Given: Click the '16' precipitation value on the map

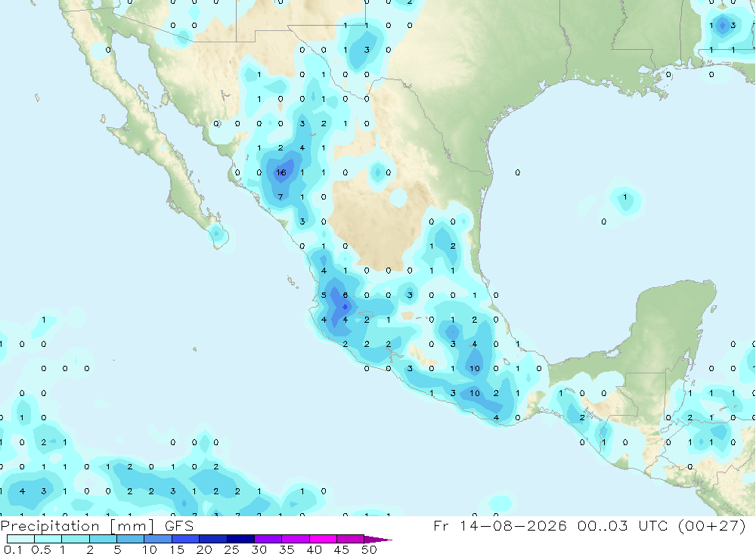Looking at the screenshot, I should [281, 172].
